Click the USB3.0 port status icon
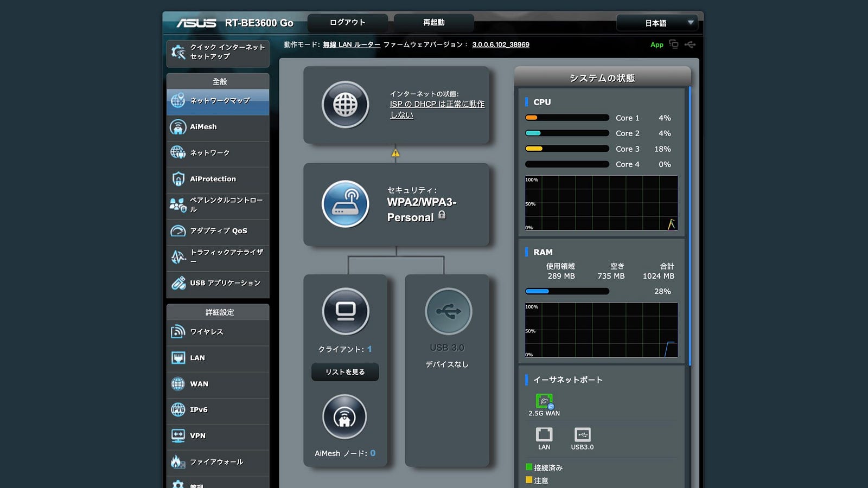Viewport: 868px width, 488px height. pyautogui.click(x=582, y=435)
